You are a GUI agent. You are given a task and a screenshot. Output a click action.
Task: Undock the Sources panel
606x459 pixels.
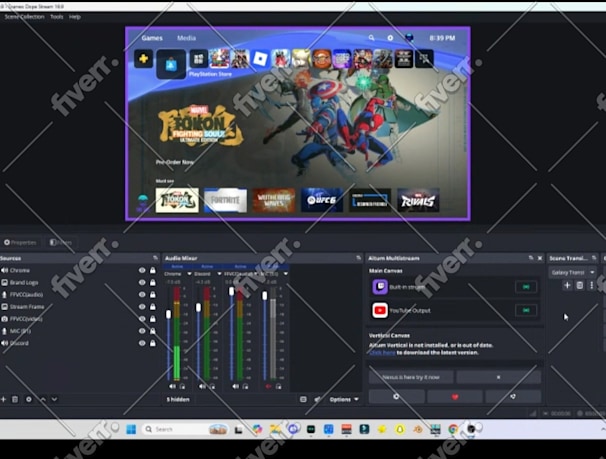(155, 258)
